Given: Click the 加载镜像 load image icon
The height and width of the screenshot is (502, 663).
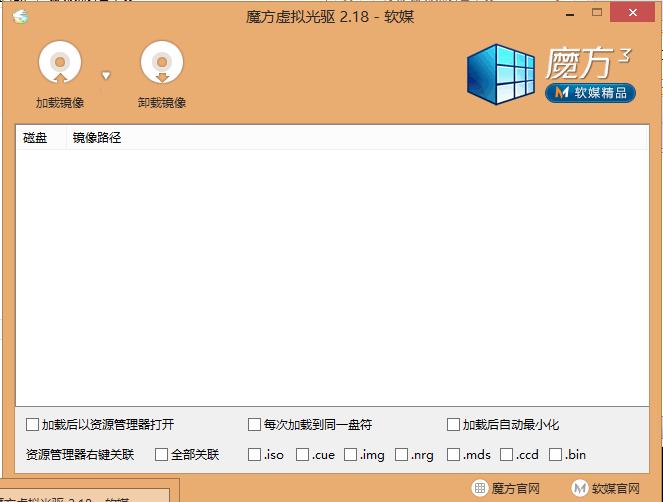Looking at the screenshot, I should tap(60, 63).
